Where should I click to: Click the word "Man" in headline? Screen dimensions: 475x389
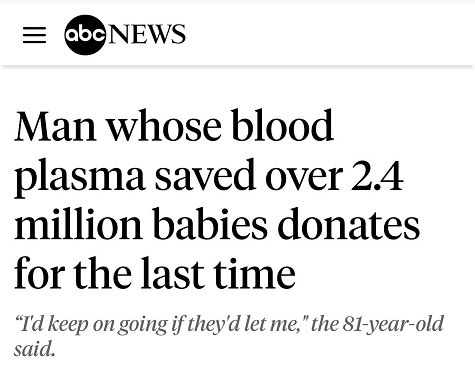point(56,127)
